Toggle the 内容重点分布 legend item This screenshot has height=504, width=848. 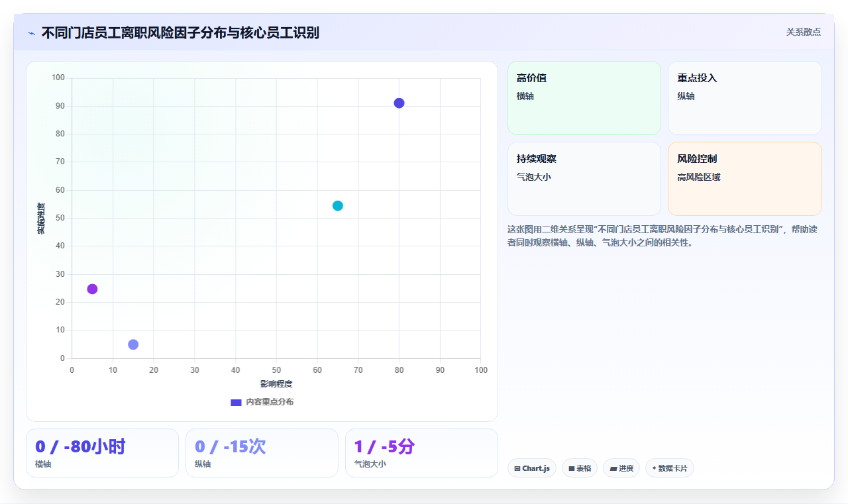[262, 402]
